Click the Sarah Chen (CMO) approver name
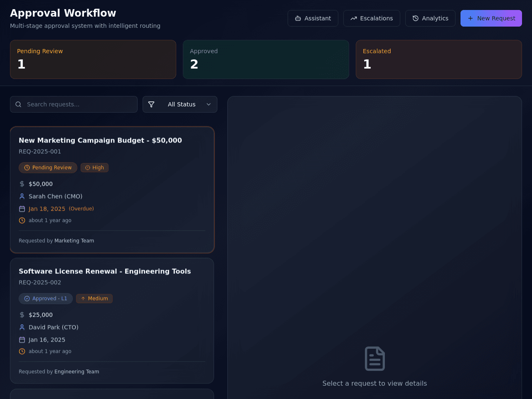Image resolution: width=532 pixels, height=399 pixels. tap(56, 196)
